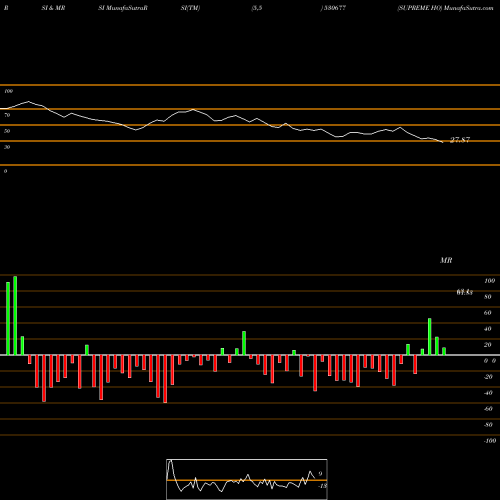Click the 'SI & MR' header label
Image resolution: width=500 pixels, height=500 pixels.
pos(53,8)
